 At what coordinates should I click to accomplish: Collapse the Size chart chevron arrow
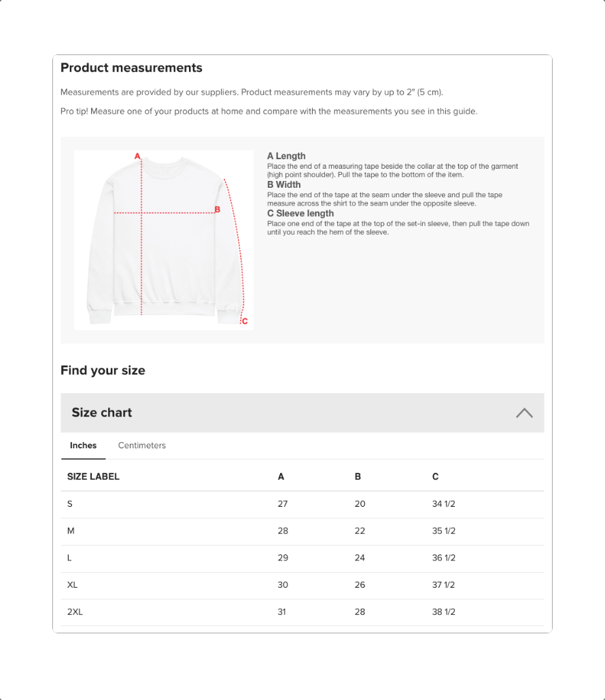pyautogui.click(x=524, y=413)
